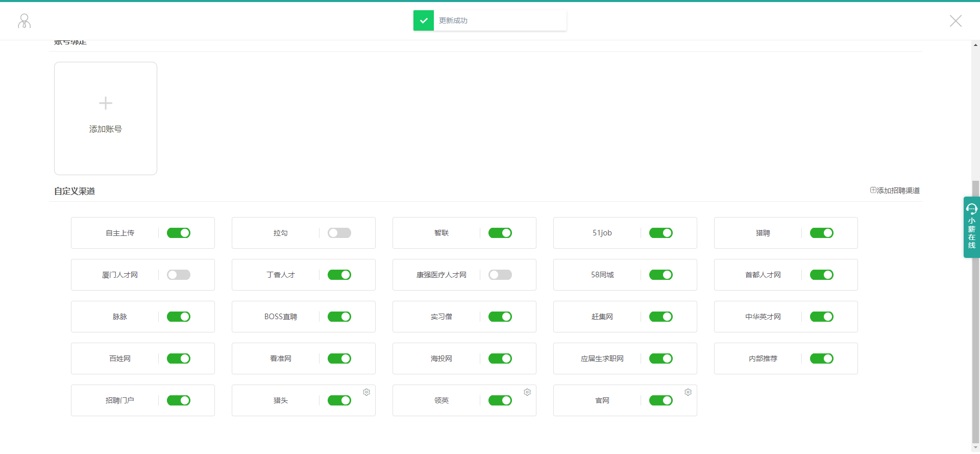980x454 pixels.
Task: Turn off the 中华英才网 channel switch
Action: pyautogui.click(x=822, y=317)
